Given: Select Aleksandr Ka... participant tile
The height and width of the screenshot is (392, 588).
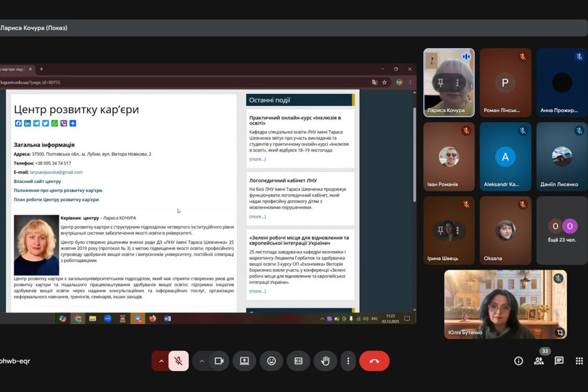Looking at the screenshot, I should pos(506,156).
